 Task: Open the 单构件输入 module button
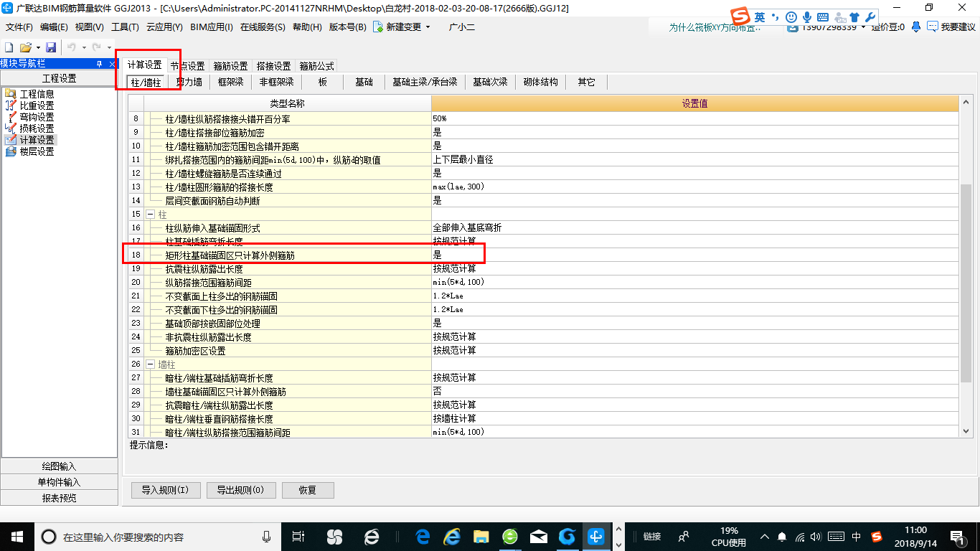tap(59, 482)
